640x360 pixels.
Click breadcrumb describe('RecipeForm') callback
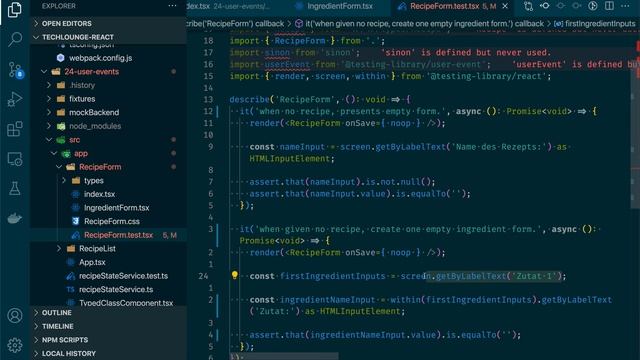236,24
